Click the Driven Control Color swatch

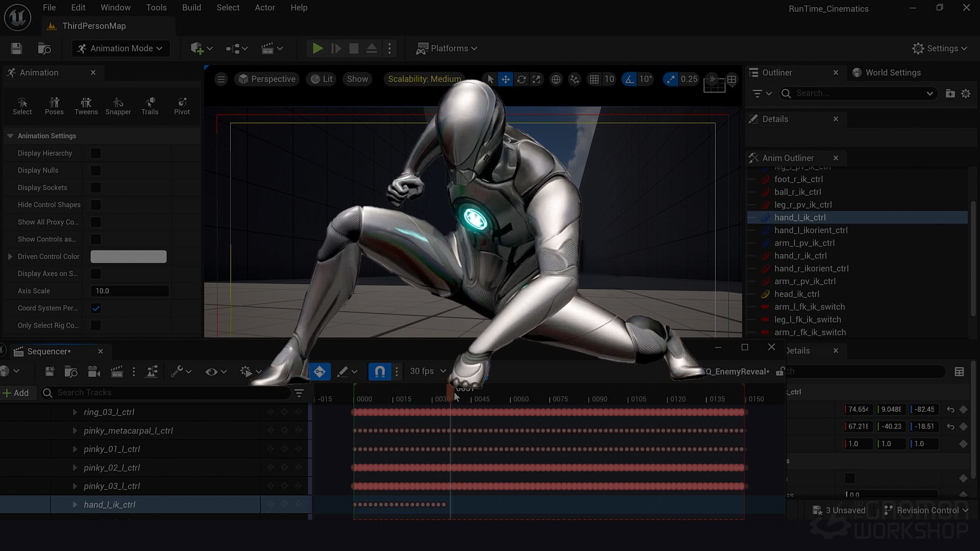coord(128,256)
